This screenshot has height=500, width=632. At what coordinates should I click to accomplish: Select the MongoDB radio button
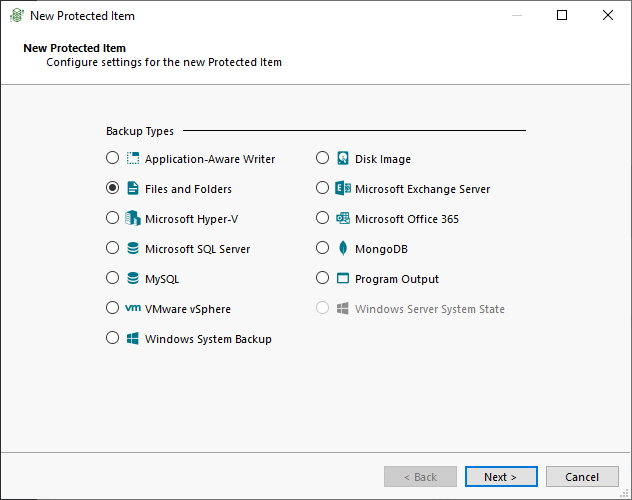(x=322, y=248)
